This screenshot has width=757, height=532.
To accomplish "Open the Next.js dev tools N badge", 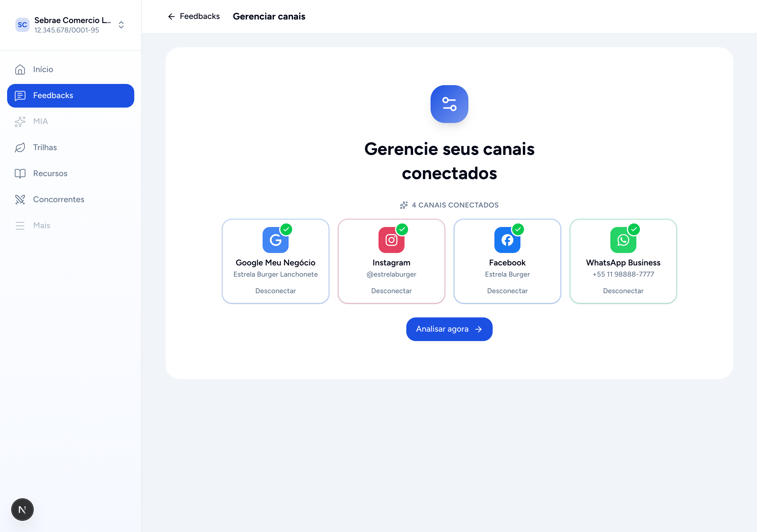I will [22, 510].
